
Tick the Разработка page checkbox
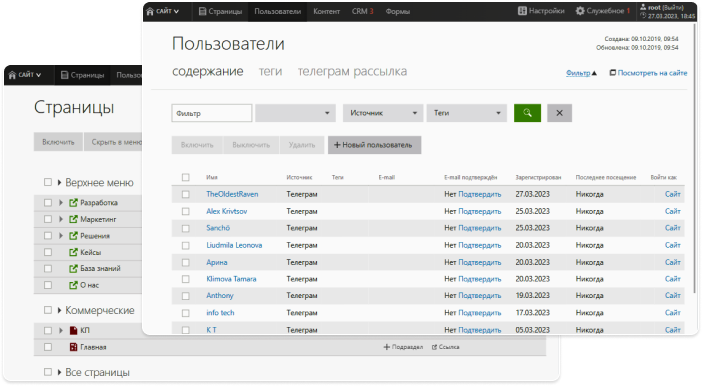point(48,203)
